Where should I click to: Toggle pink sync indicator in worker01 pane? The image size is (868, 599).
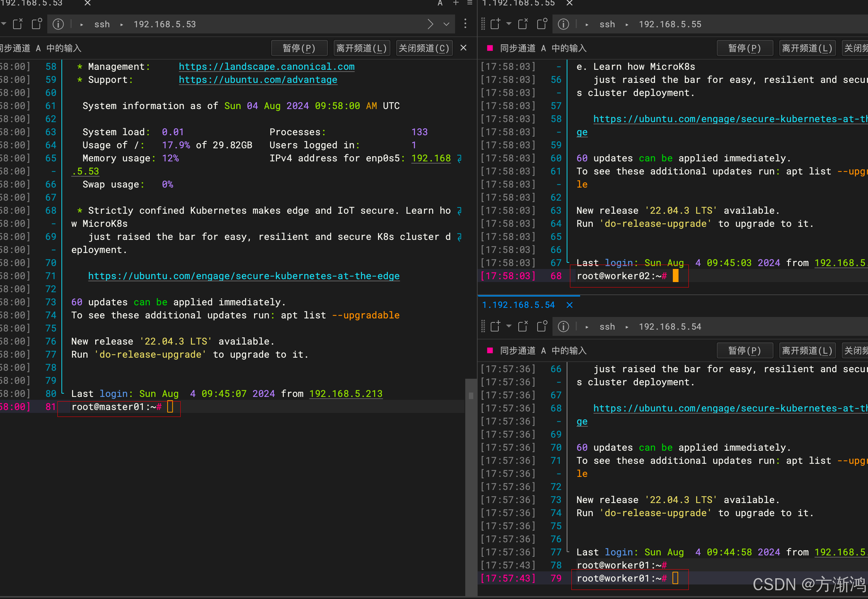[490, 350]
